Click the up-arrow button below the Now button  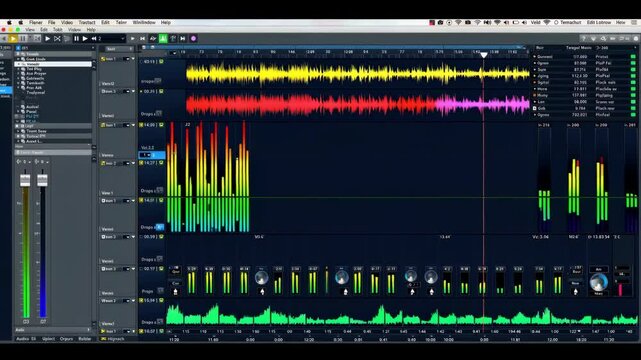pyautogui.click(x=576, y=291)
